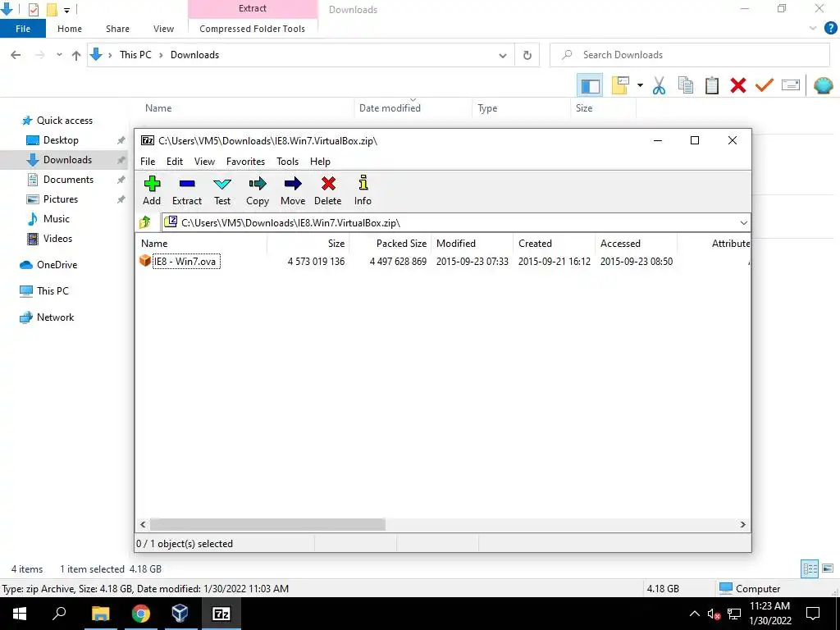The image size is (840, 630).
Task: Open VirtualBox from the taskbar
Action: (180, 614)
